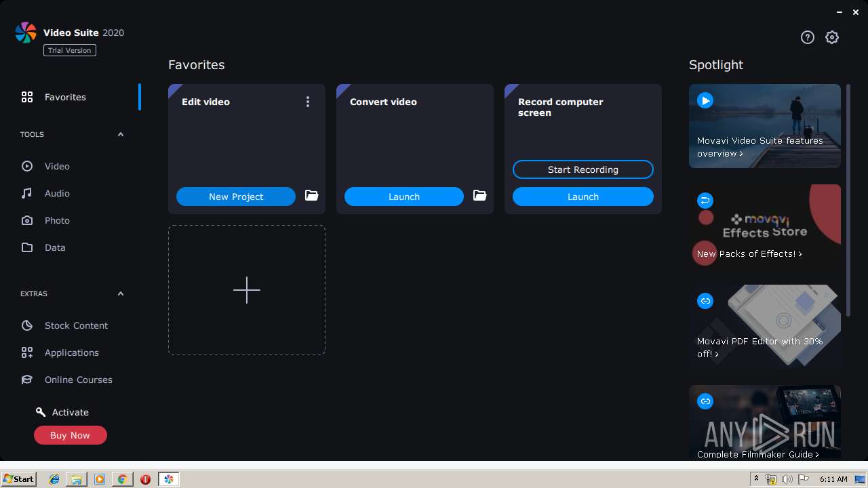This screenshot has width=868, height=488.
Task: Click the Record computer screen title
Action: [560, 107]
